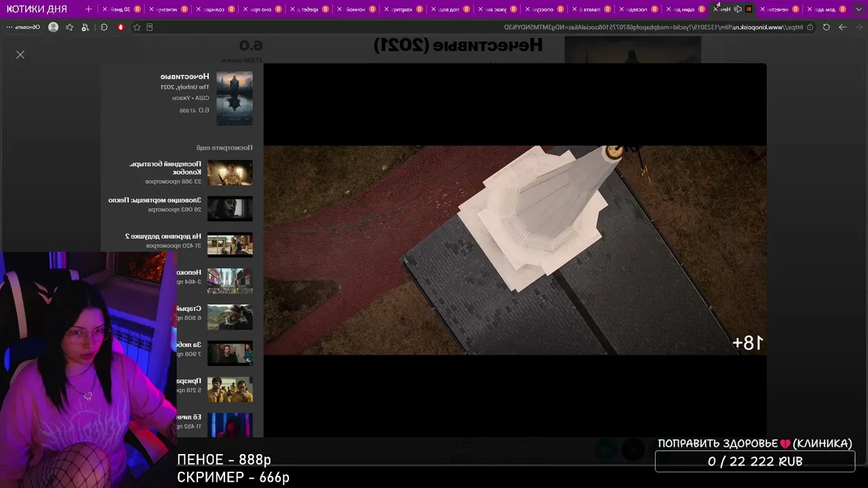
Task: Open the Нечестивые movie poster thumbnail
Action: point(235,98)
